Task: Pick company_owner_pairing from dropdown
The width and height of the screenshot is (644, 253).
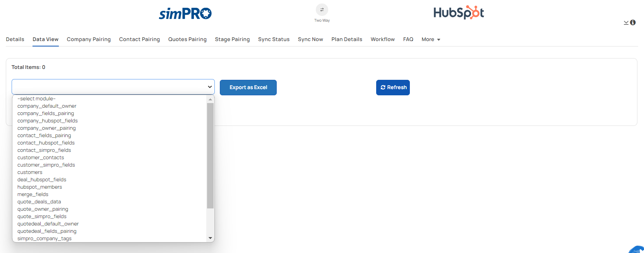Action: point(110,128)
